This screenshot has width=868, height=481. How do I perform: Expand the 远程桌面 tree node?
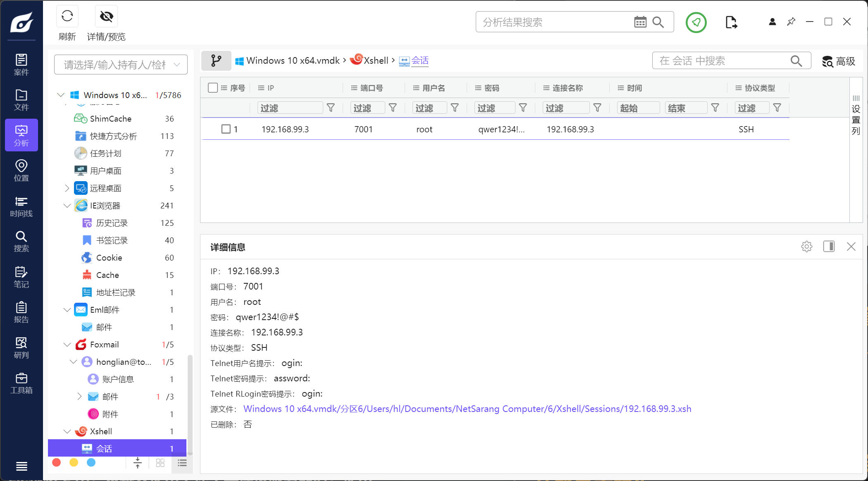(x=67, y=188)
